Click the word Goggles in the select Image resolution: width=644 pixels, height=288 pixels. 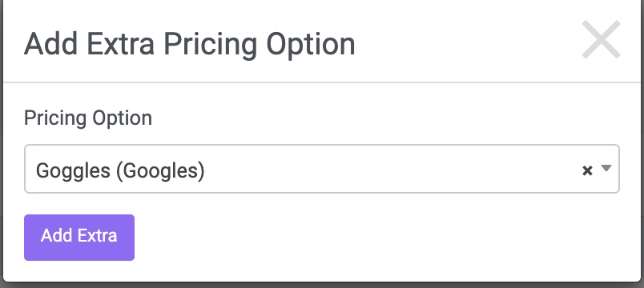point(73,170)
